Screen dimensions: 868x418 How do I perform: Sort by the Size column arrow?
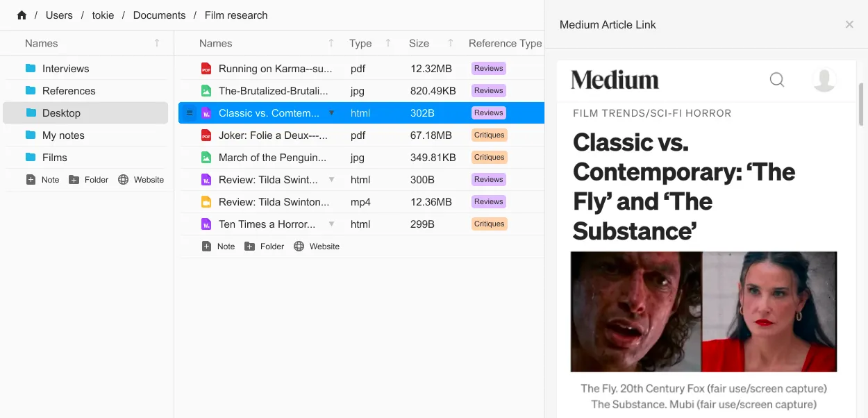pyautogui.click(x=451, y=43)
